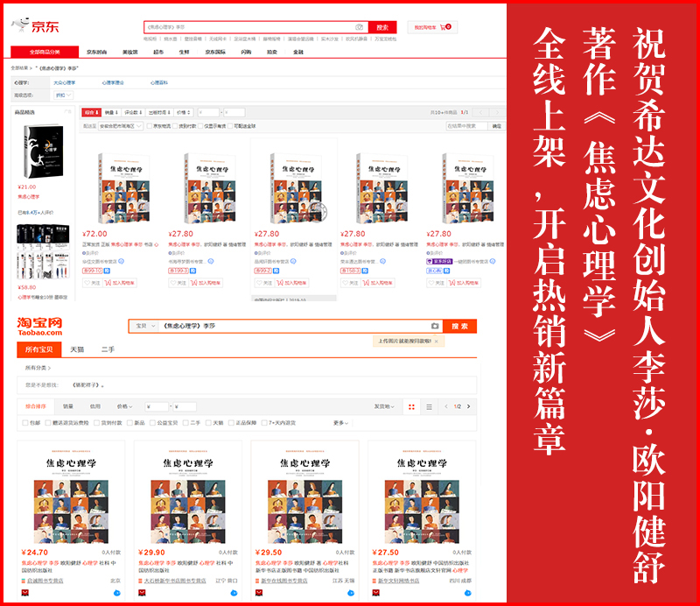Close the 上传图片 image search tooltip
This screenshot has height=606, width=700.
436,341
